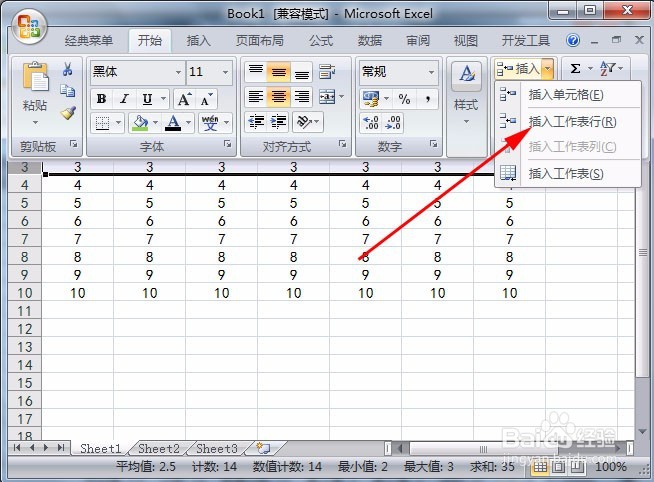Open the 样式 styles gallery
This screenshot has height=482, width=654.
[467, 94]
